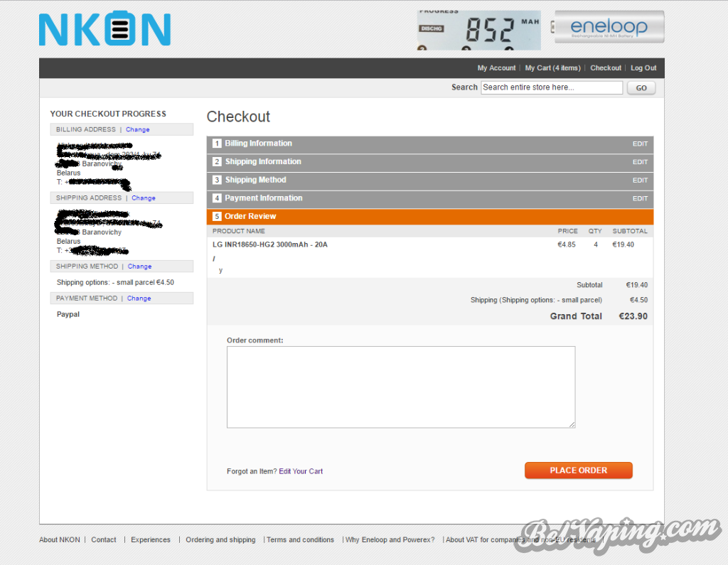This screenshot has width=728, height=565.
Task: Open Contact footer link
Action: pyautogui.click(x=104, y=540)
